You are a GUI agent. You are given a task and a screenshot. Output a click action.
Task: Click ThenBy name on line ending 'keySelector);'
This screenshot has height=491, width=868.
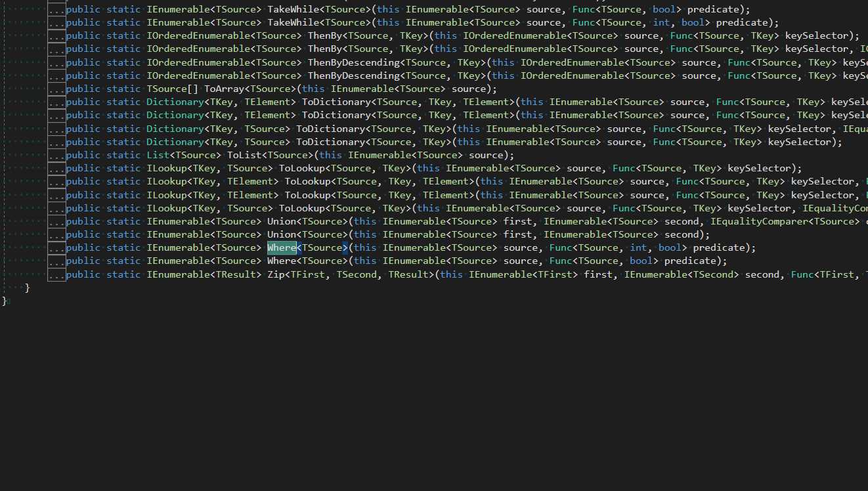[x=324, y=35]
